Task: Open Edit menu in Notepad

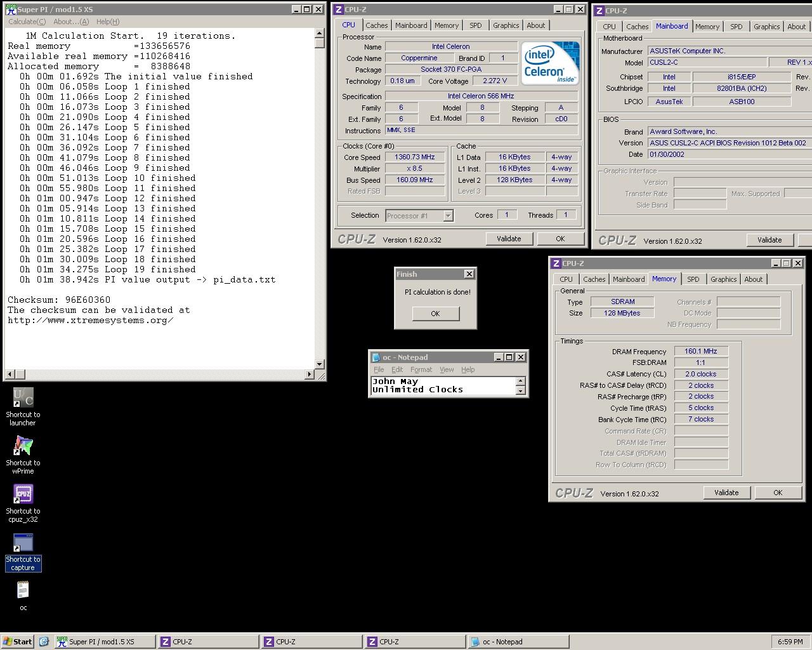Action: pos(397,369)
